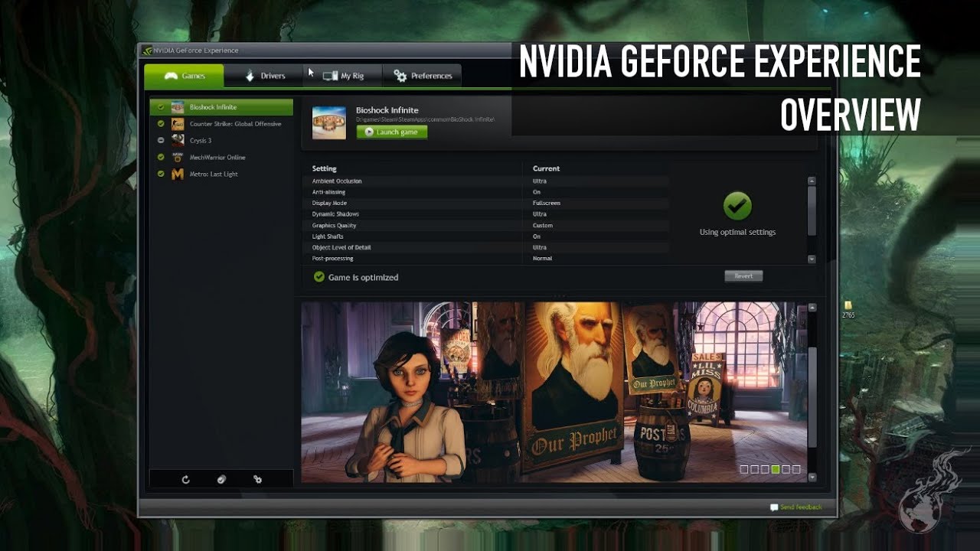Select the first screenshot indicator square
Viewport: 980px width, 551px height.
(744, 469)
